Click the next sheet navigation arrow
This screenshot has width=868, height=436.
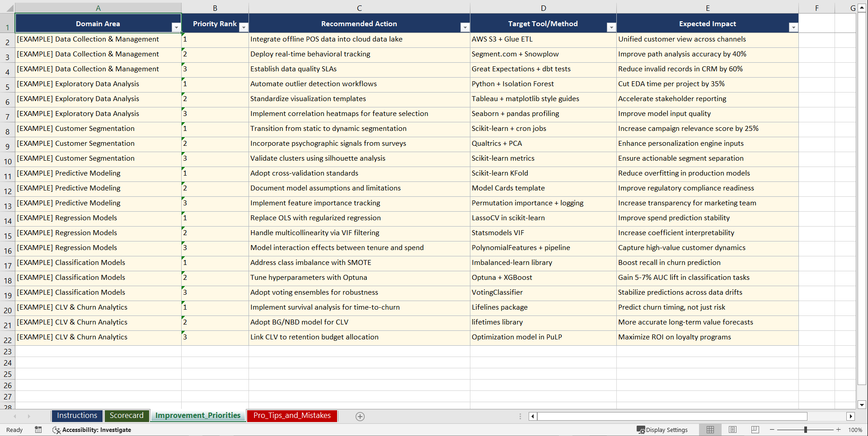29,416
